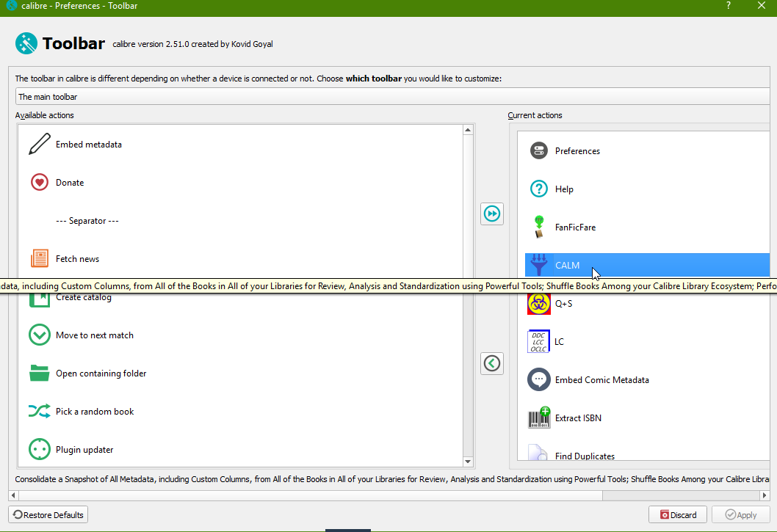This screenshot has width=777, height=532.
Task: Click the Find Duplicates icon
Action: pyautogui.click(x=538, y=452)
